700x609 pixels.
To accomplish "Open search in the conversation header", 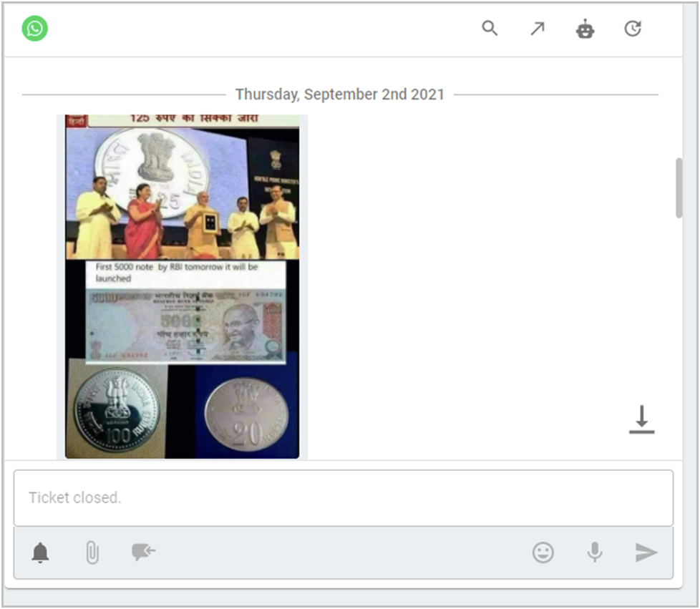I will (490, 29).
